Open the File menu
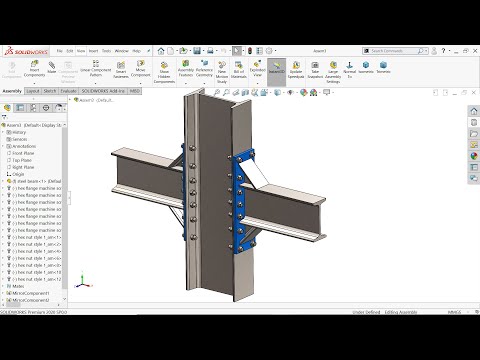Image resolution: width=480 pixels, height=360 pixels. click(60, 51)
